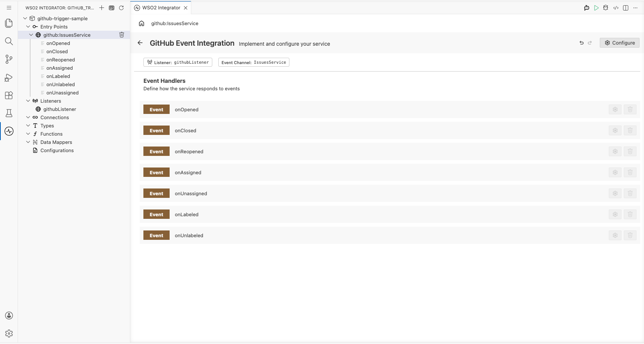Screen dimensions: 644x344
Task: Open the Accounts menu icon
Action: pos(9,316)
